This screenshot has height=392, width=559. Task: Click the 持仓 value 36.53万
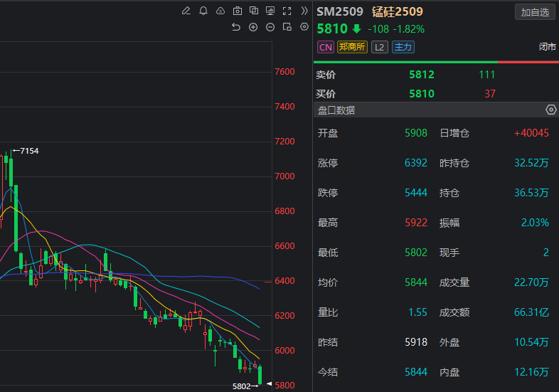(x=531, y=193)
